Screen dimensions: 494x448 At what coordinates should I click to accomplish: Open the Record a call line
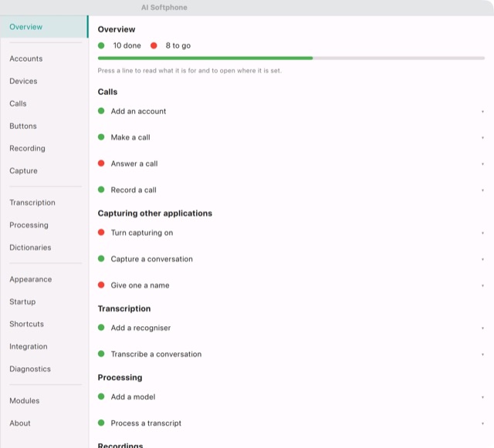[291, 190]
